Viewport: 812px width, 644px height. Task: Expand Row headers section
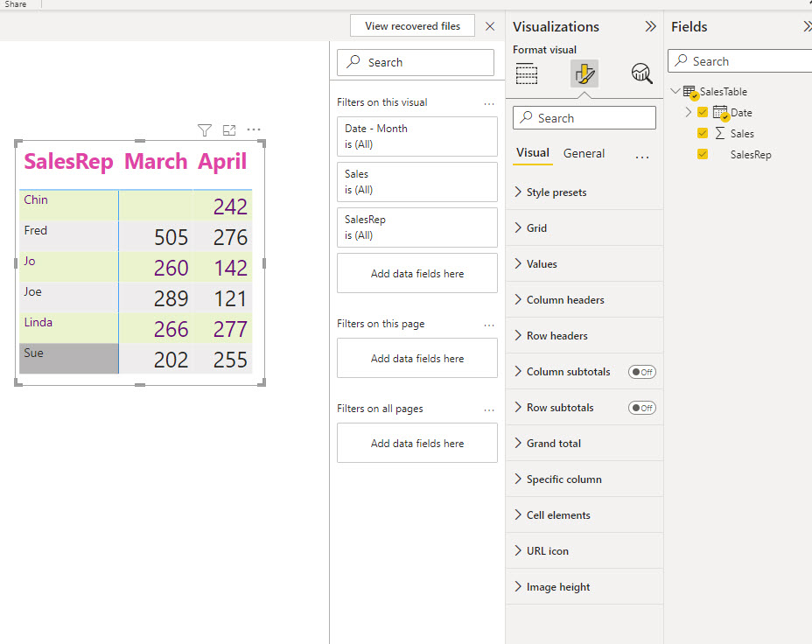(584, 335)
